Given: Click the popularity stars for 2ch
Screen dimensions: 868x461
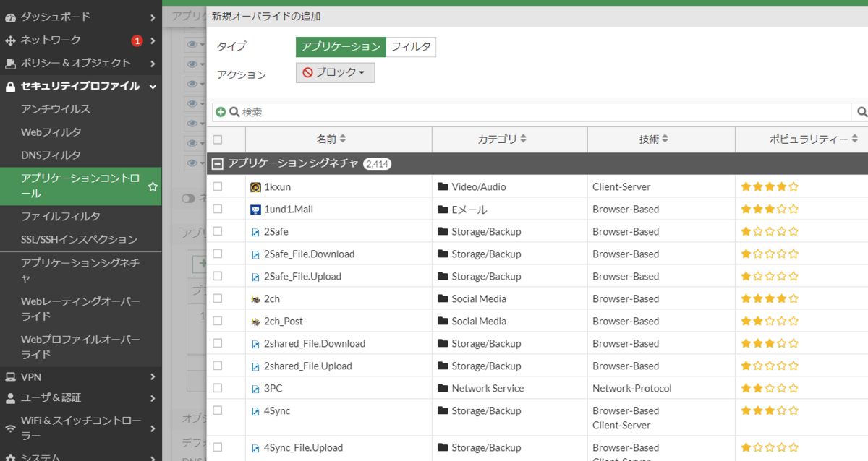Looking at the screenshot, I should (x=770, y=299).
